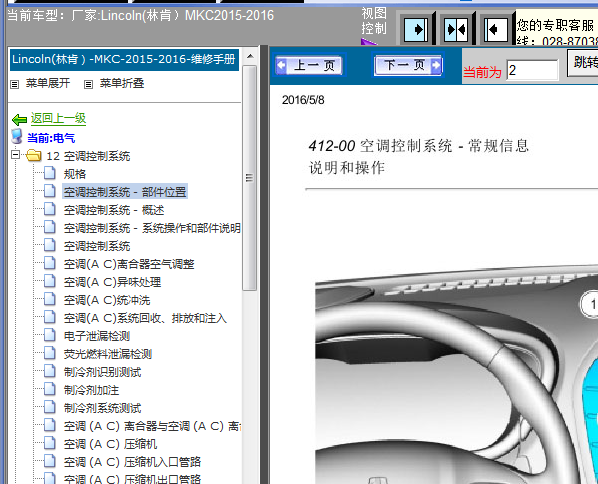Click the 当前车型 Lincoln MKC2015-2016 header text

[140, 15]
